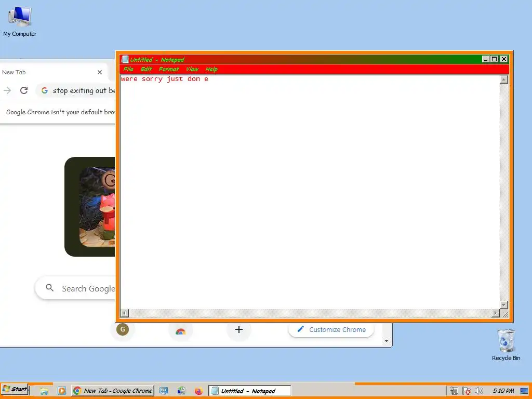
Task: Click inside the Notepad text area
Action: coord(310,192)
